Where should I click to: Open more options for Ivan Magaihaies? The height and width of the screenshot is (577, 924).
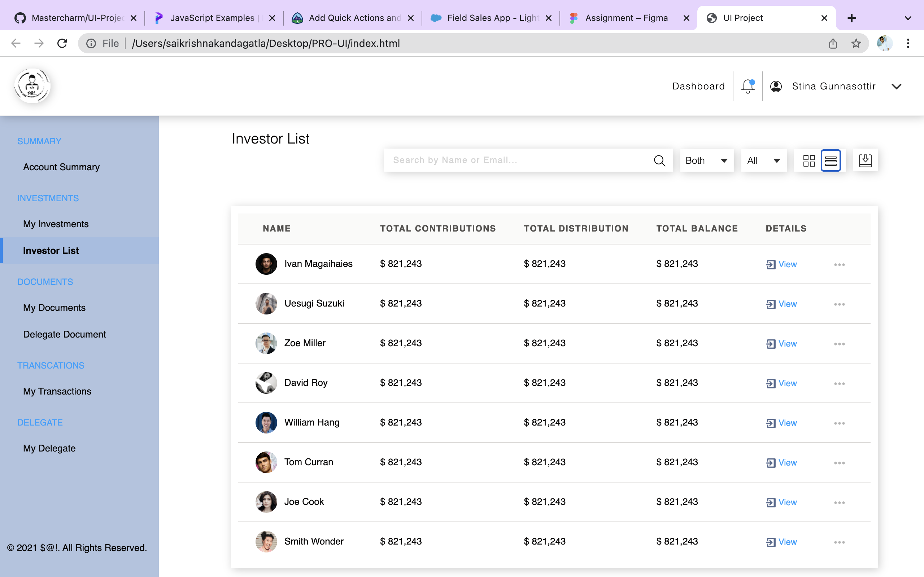pyautogui.click(x=839, y=264)
